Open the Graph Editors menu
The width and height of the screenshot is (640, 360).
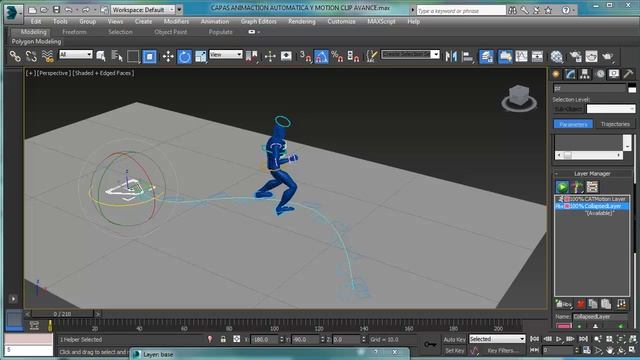click(258, 21)
